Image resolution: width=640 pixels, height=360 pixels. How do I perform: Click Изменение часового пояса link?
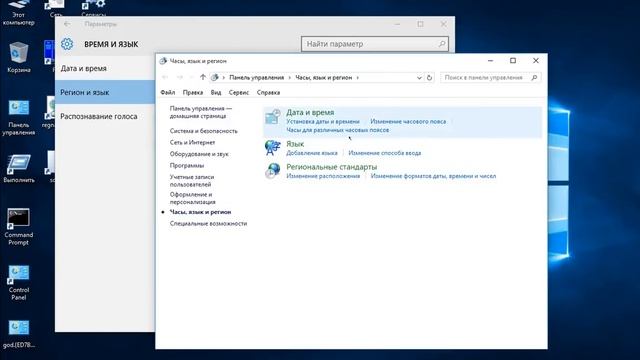coord(408,121)
